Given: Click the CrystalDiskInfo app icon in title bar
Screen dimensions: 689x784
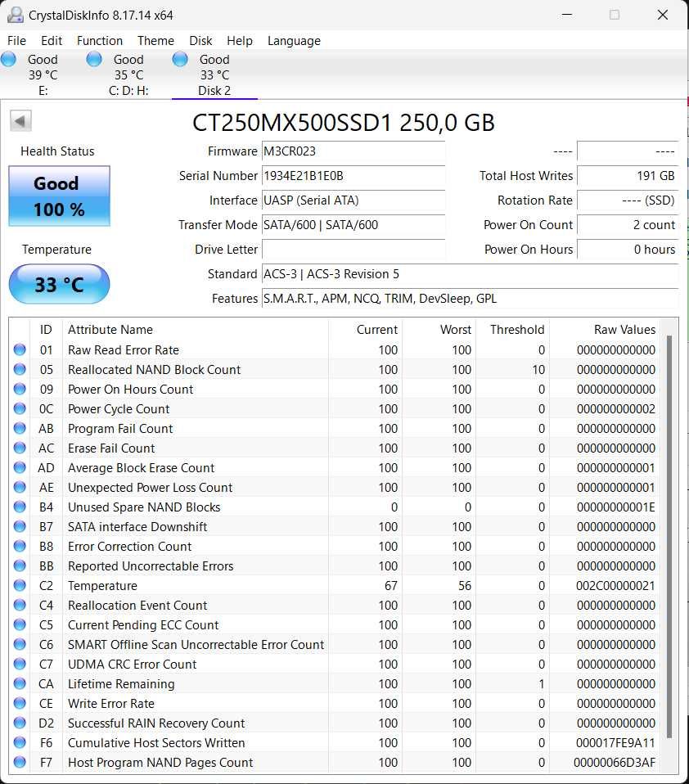Looking at the screenshot, I should (x=15, y=15).
